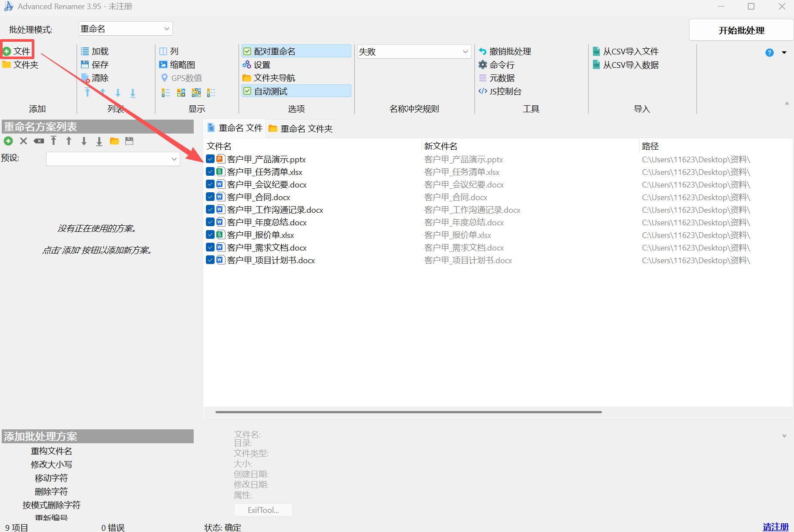Viewport: 794px width, 532px height.
Task: Open the 请注册 register link
Action: click(776, 527)
